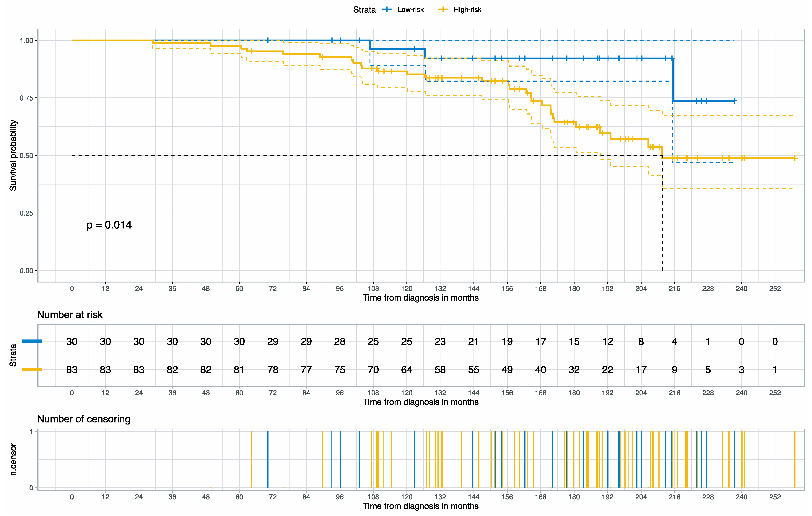Click Low-risk count 30 at month 0
The height and width of the screenshot is (516, 812).
click(x=72, y=341)
